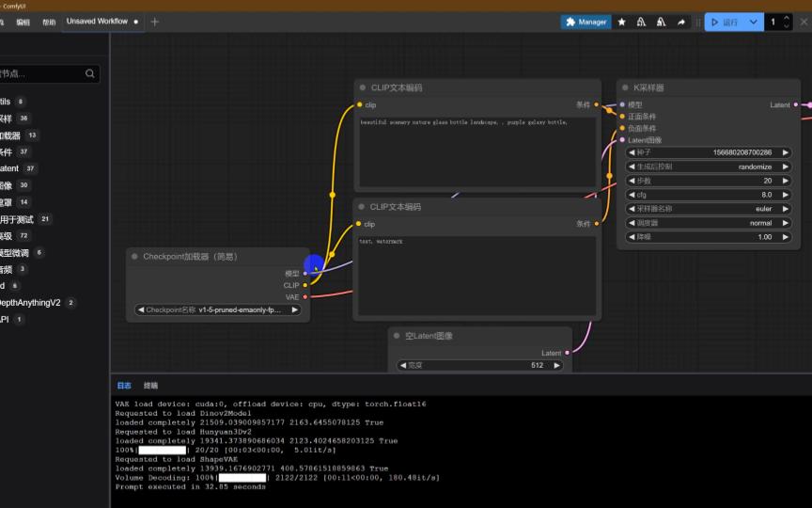Screen dimensions: 812x508
Task: Click left arrow to decrease cfg value
Action: click(x=632, y=195)
